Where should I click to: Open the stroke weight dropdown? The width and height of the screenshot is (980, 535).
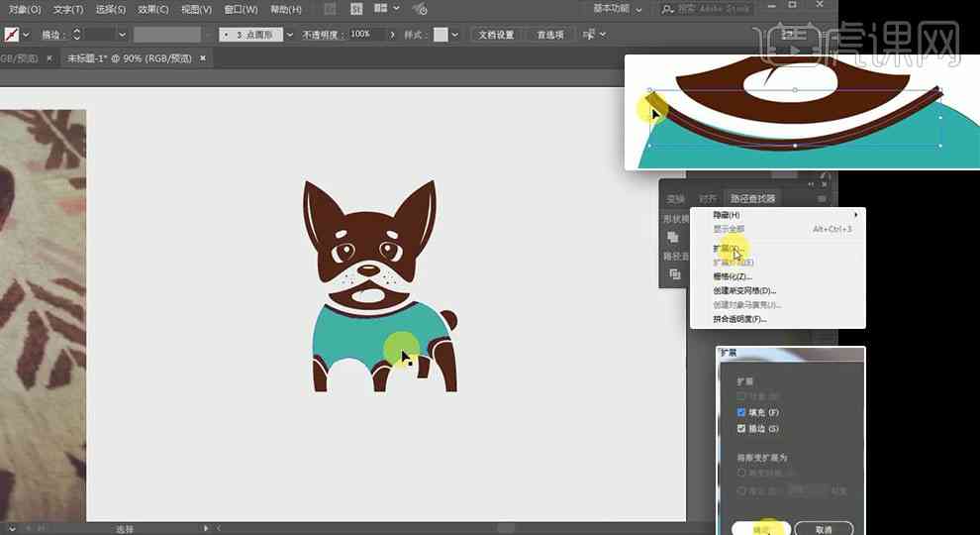point(123,35)
